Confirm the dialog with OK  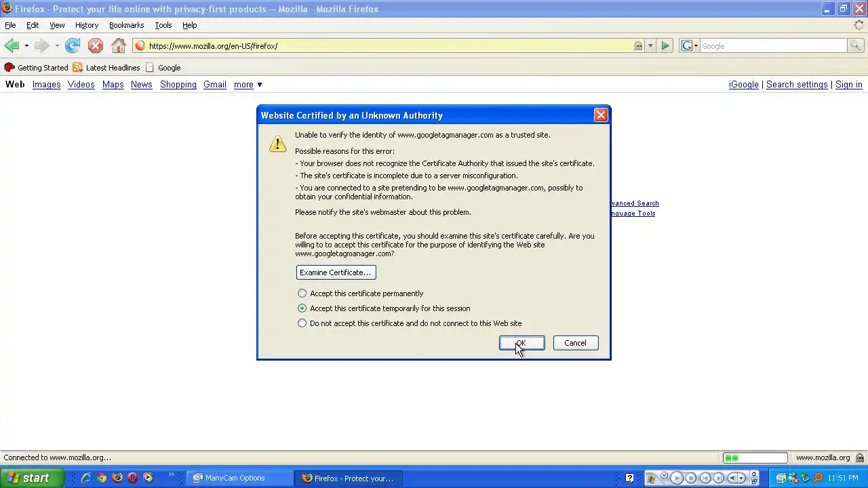521,343
